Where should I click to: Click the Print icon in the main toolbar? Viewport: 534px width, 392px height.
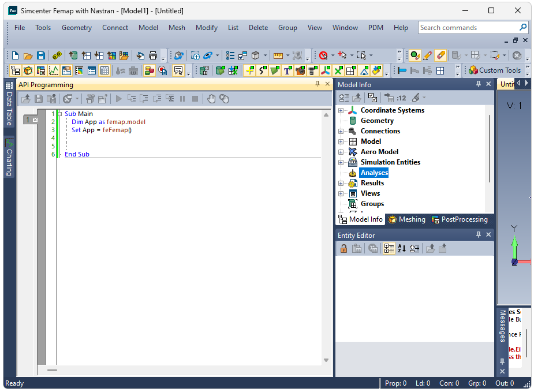(x=153, y=55)
